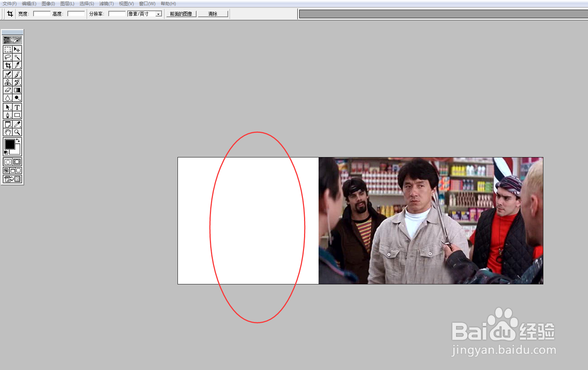The image size is (588, 370).
Task: Select the Type tool
Action: pyautogui.click(x=17, y=107)
